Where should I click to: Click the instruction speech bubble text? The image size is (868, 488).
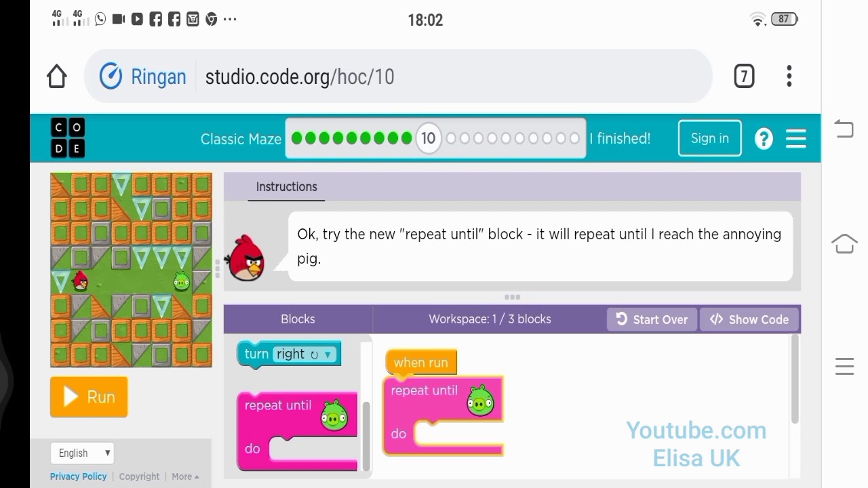click(539, 246)
